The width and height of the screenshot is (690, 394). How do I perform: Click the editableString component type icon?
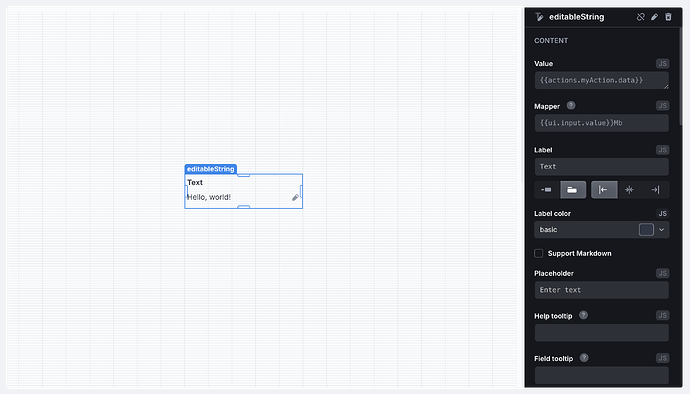[539, 17]
